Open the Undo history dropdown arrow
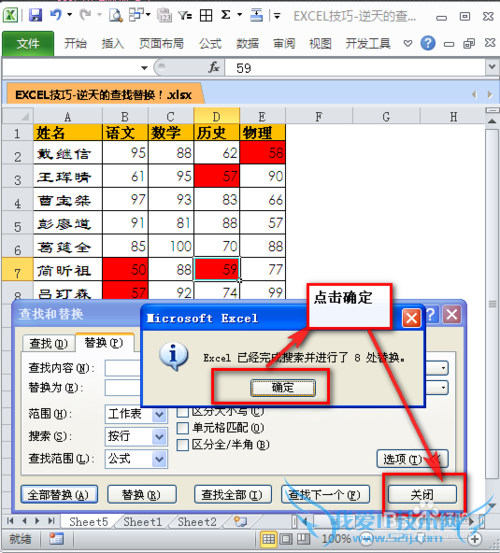 point(69,15)
